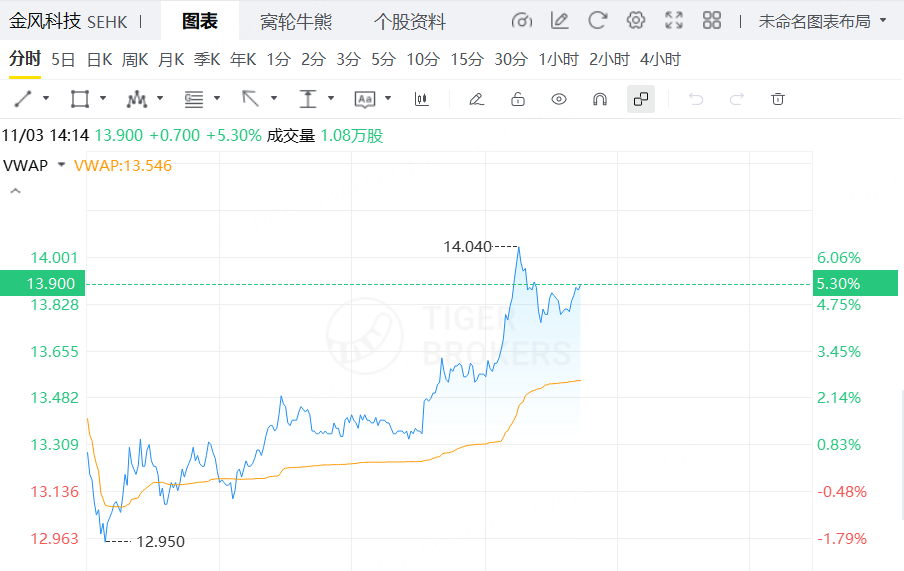Viewport: 904px width, 571px height.
Task: Open Fibonacci tool dropdown arrow
Action: pyautogui.click(x=217, y=99)
